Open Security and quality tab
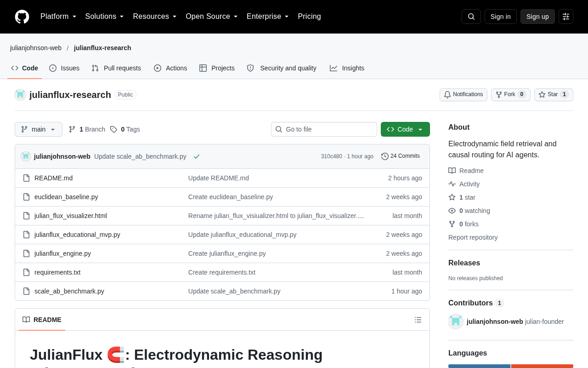This screenshot has width=588, height=368. point(282,68)
